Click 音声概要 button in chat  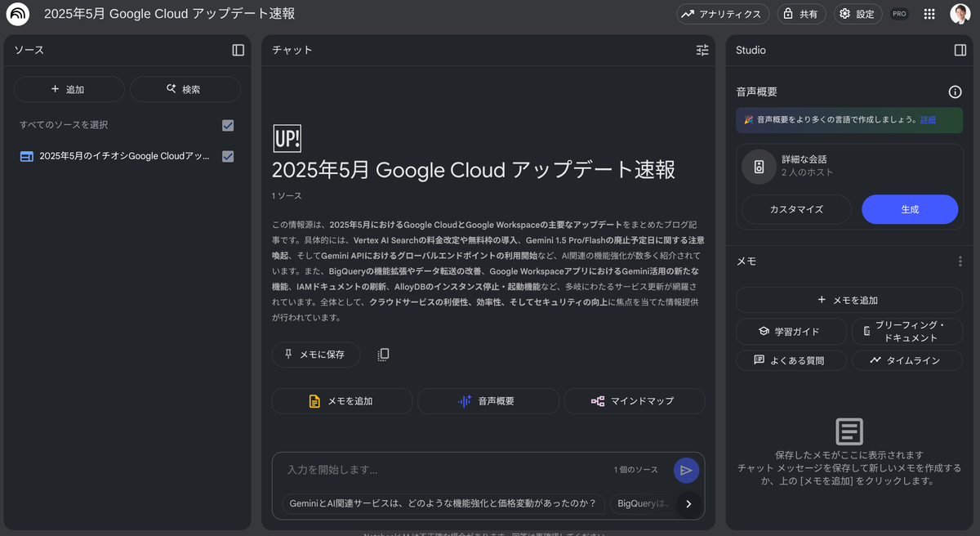[488, 401]
